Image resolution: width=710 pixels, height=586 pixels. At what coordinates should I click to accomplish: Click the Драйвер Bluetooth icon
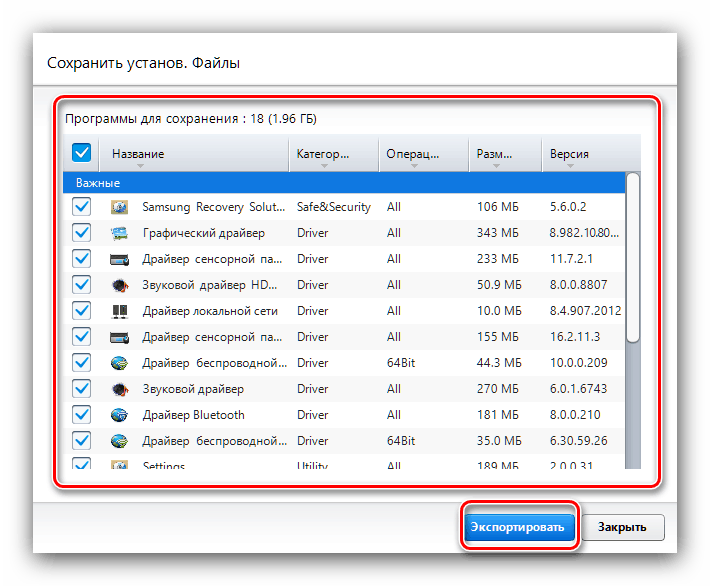pyautogui.click(x=120, y=415)
